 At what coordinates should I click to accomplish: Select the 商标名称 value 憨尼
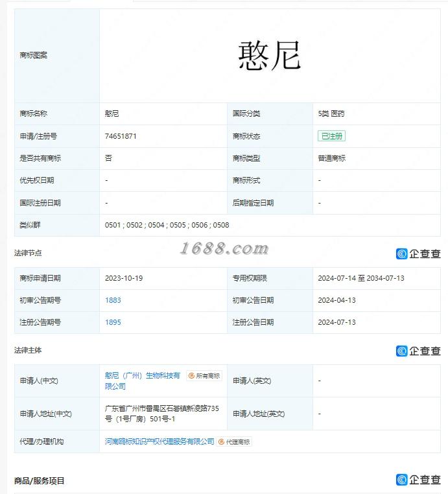(112, 113)
